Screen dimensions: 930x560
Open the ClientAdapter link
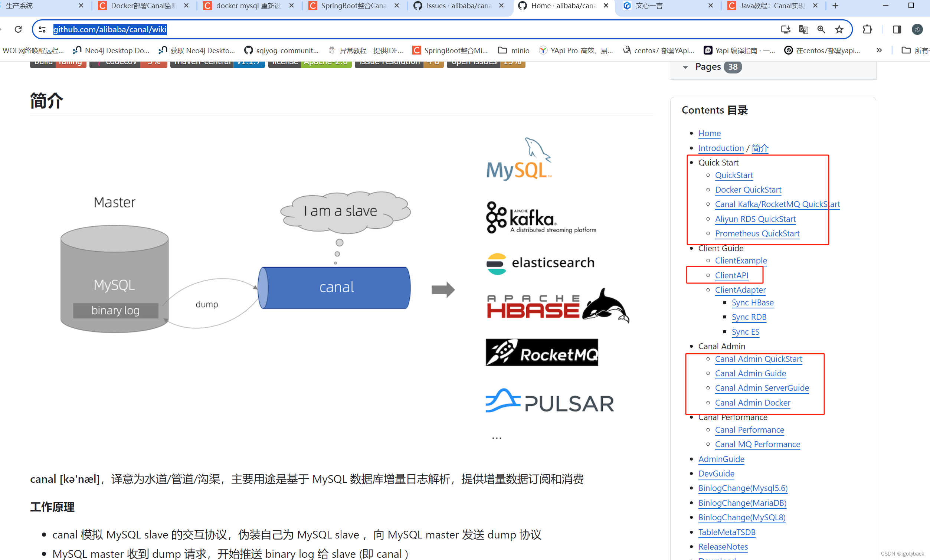coord(740,290)
